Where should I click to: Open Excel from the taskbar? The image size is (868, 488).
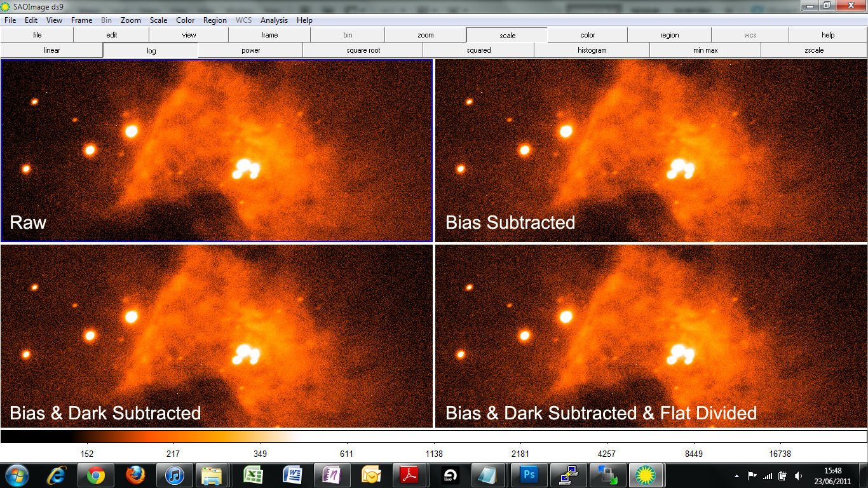(254, 475)
